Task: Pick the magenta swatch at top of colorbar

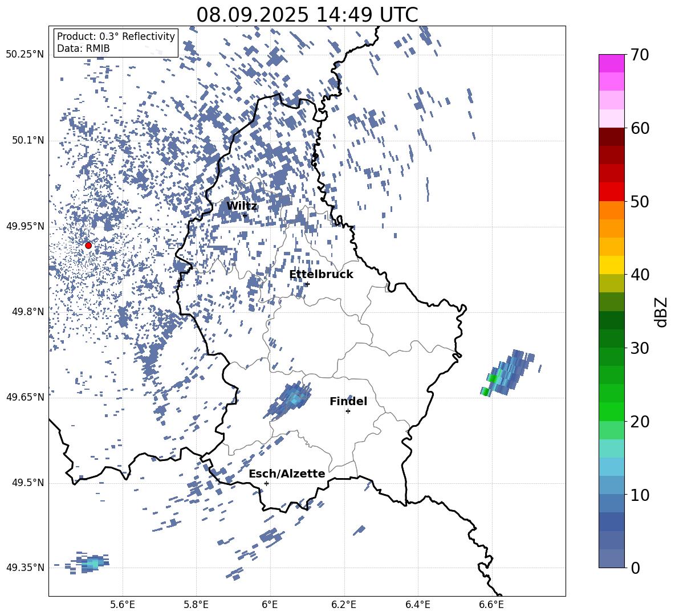Action: (611, 64)
